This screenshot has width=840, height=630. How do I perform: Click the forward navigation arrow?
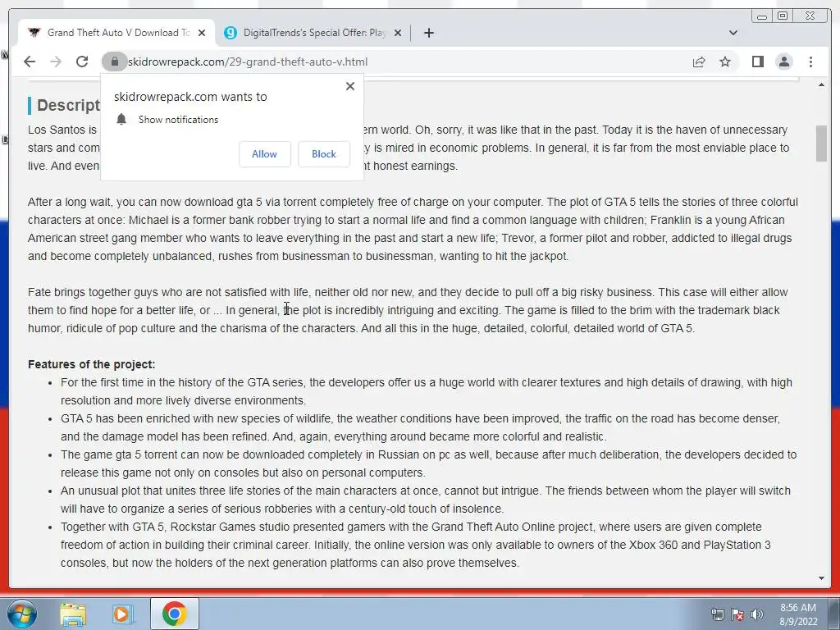click(56, 62)
